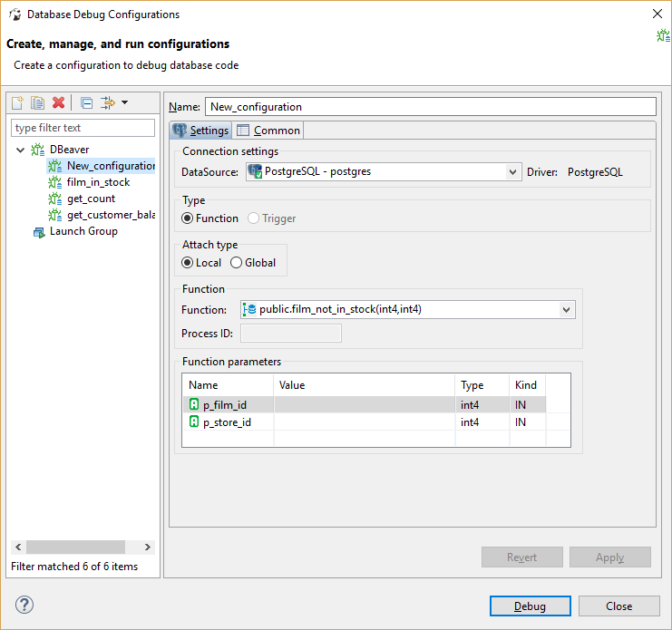Click the New launch configuration icon

(x=17, y=102)
